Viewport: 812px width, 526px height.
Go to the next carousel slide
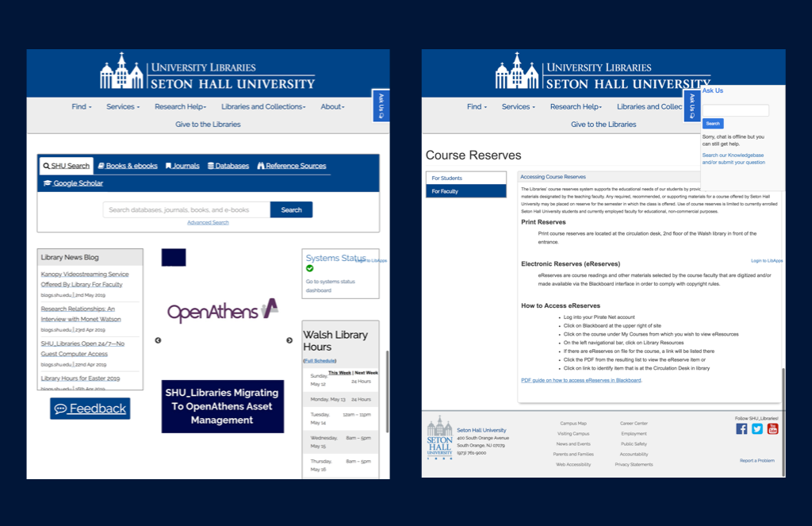289,340
